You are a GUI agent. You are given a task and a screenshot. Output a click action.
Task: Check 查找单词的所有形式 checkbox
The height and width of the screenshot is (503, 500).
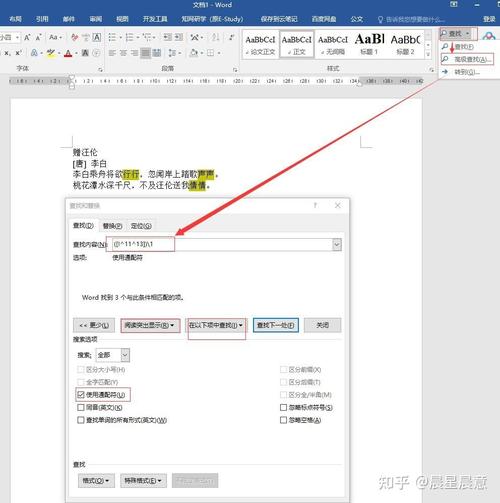(x=81, y=420)
